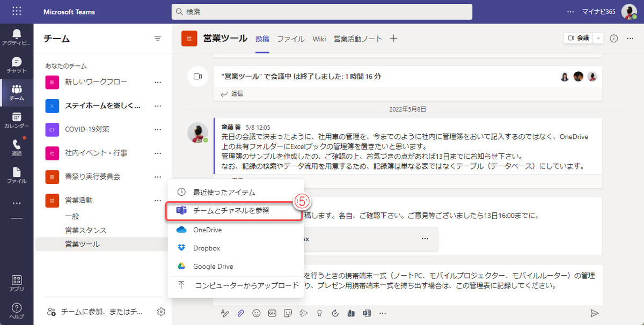Click the search box (検索)
Image resolution: width=644 pixels, height=325 pixels.
point(322,11)
